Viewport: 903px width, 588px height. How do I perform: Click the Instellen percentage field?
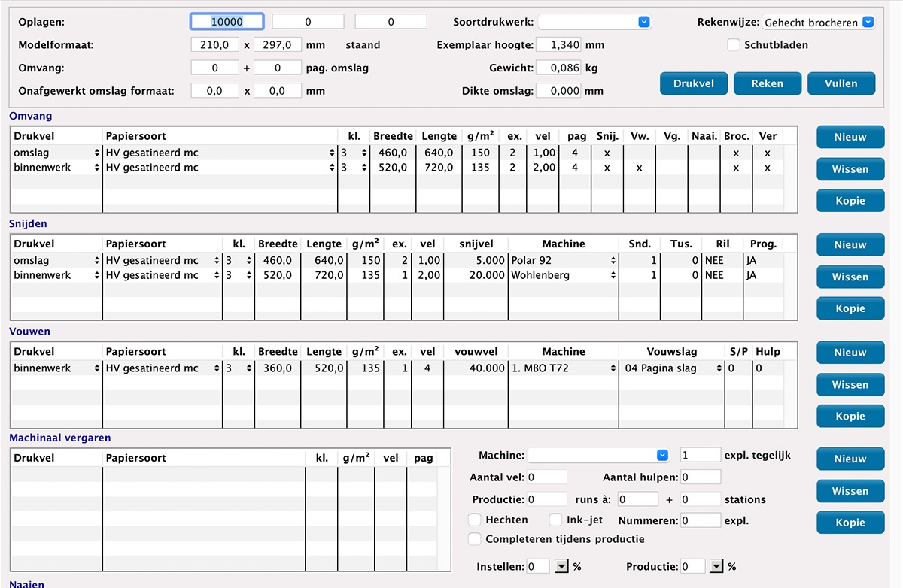pos(538,567)
